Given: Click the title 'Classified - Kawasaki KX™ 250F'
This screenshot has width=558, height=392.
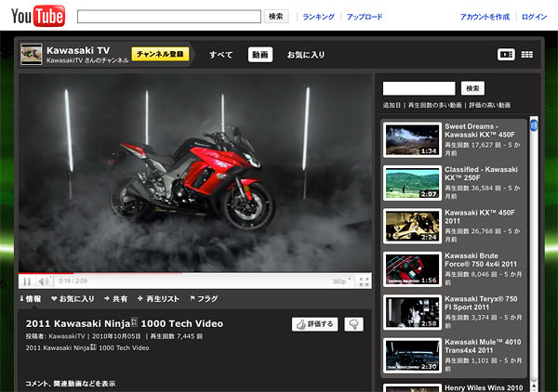Looking at the screenshot, I should (481, 174).
